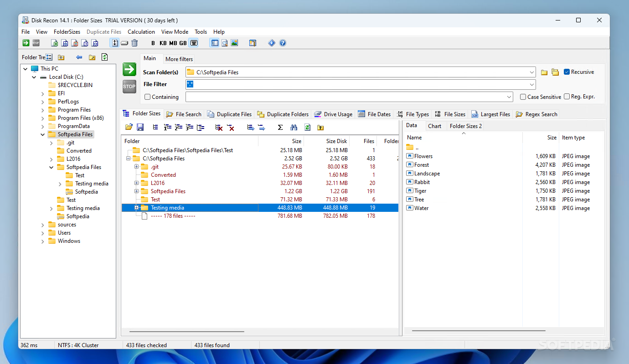Click the browse folder icon beside Scan Folder
This screenshot has height=364, width=629.
coord(544,72)
